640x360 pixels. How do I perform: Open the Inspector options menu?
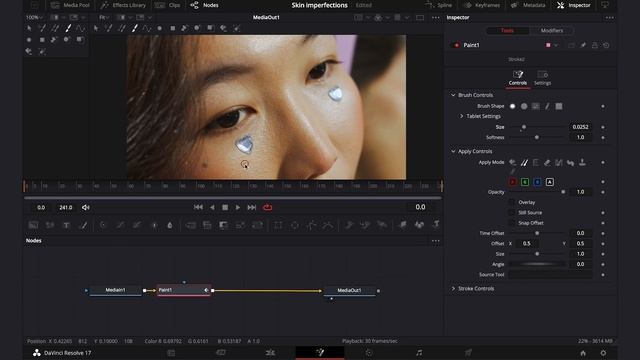(609, 18)
